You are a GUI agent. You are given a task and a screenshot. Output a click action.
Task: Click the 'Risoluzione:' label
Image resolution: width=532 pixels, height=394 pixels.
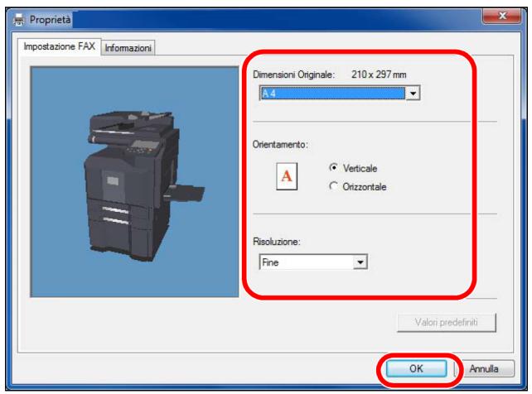pos(277,242)
